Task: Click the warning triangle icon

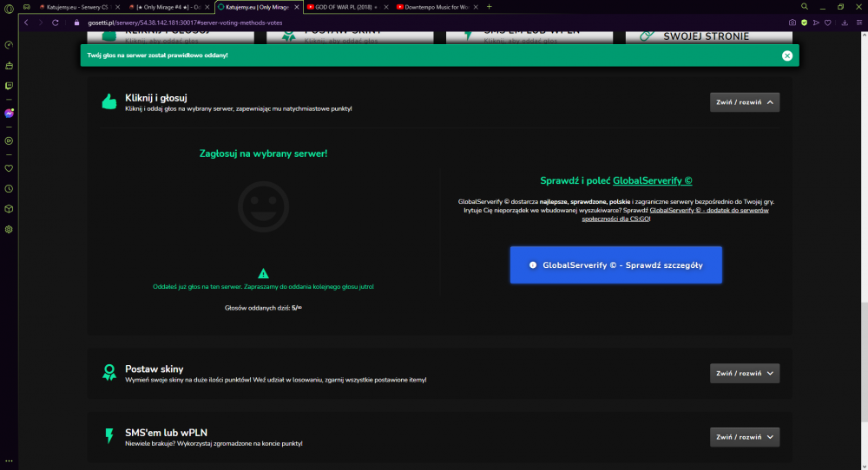Action: click(264, 273)
